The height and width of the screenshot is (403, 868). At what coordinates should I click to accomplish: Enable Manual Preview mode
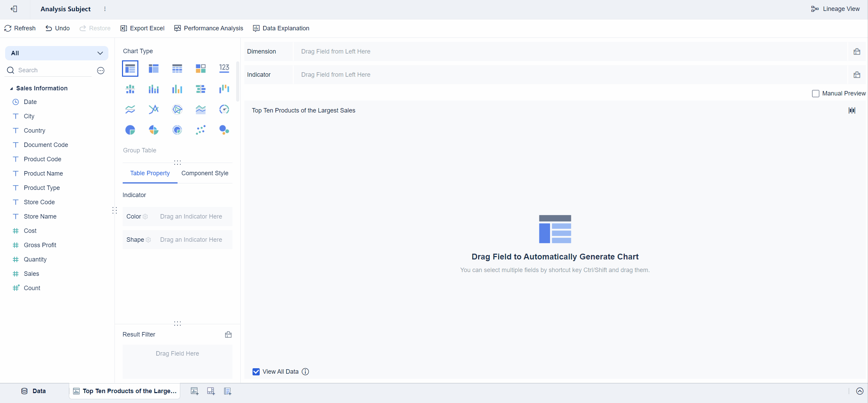816,93
